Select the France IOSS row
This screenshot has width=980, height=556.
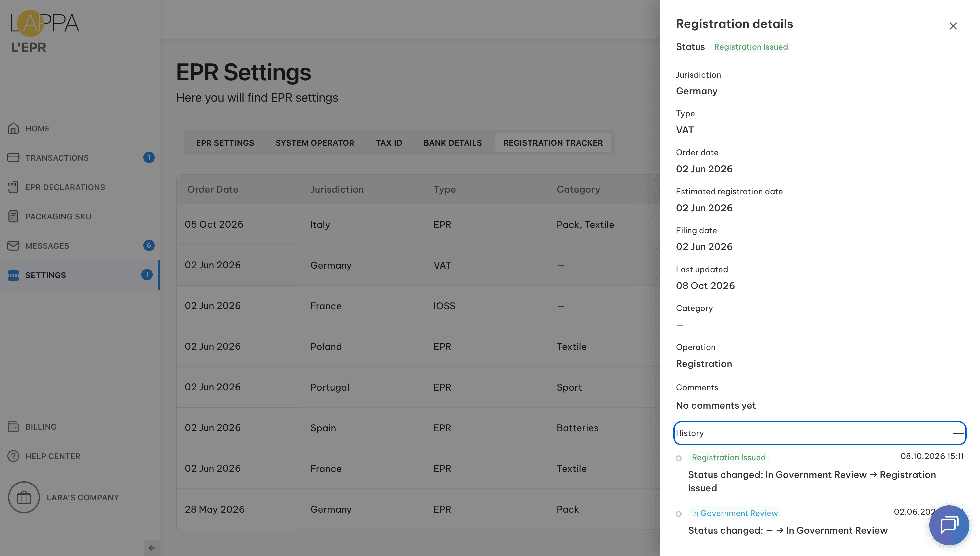418,306
